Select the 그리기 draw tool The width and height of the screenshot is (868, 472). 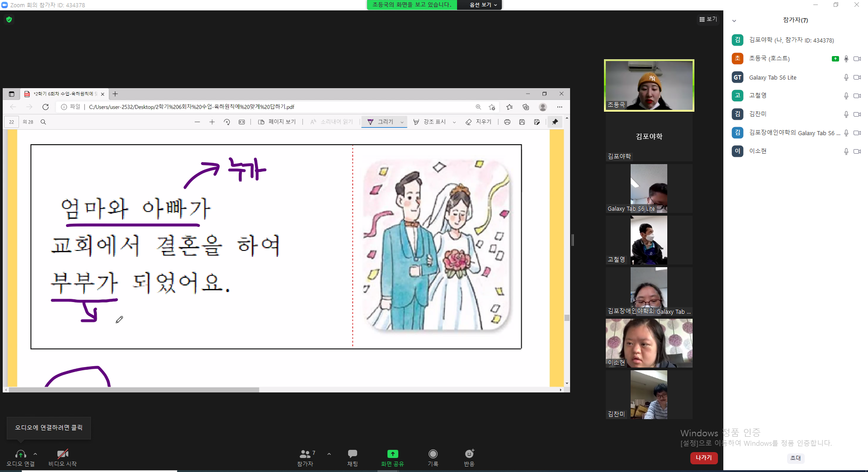click(380, 122)
